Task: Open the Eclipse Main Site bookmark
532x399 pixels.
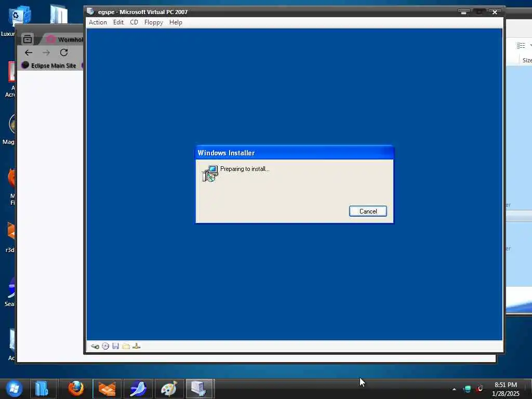Action: pyautogui.click(x=49, y=65)
